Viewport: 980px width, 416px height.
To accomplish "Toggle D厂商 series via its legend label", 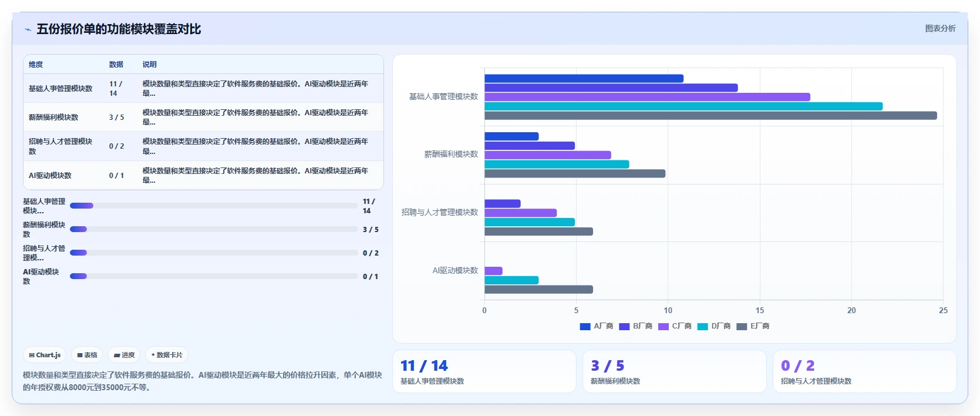I will click(721, 326).
